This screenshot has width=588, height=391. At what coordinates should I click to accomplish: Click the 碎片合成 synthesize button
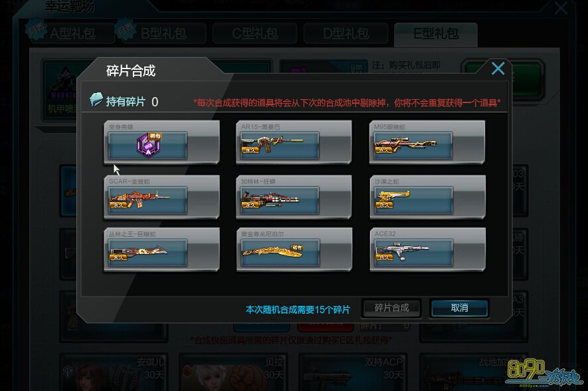click(x=391, y=308)
